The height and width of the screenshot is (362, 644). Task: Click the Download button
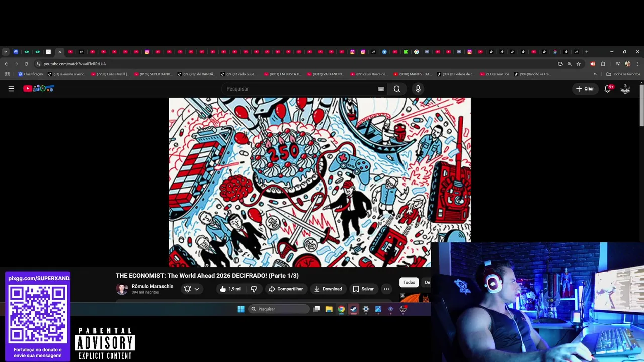328,289
